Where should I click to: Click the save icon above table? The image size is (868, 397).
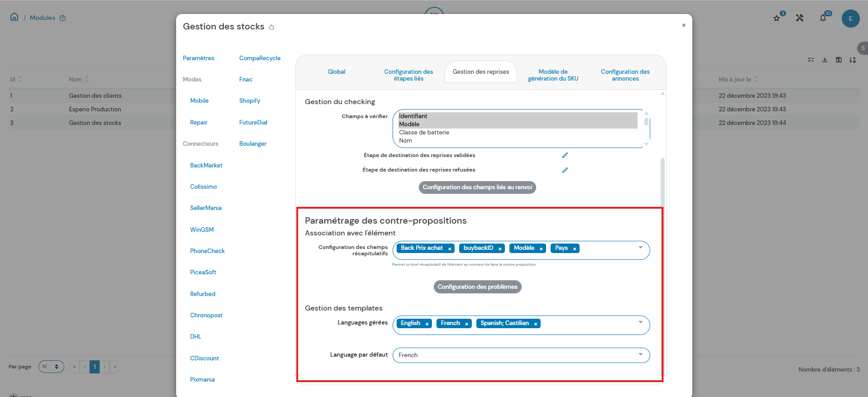coord(839,60)
